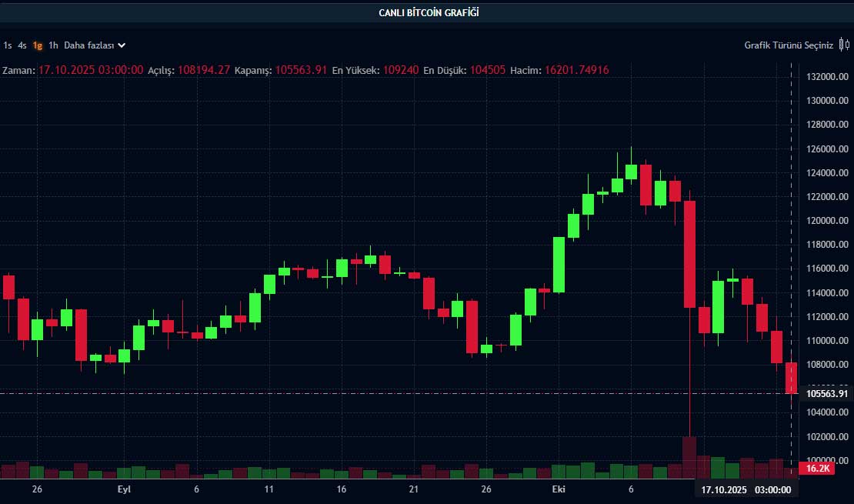854x504 pixels.
Task: Click the highlighted 1g timeframe button
Action: [x=36, y=45]
